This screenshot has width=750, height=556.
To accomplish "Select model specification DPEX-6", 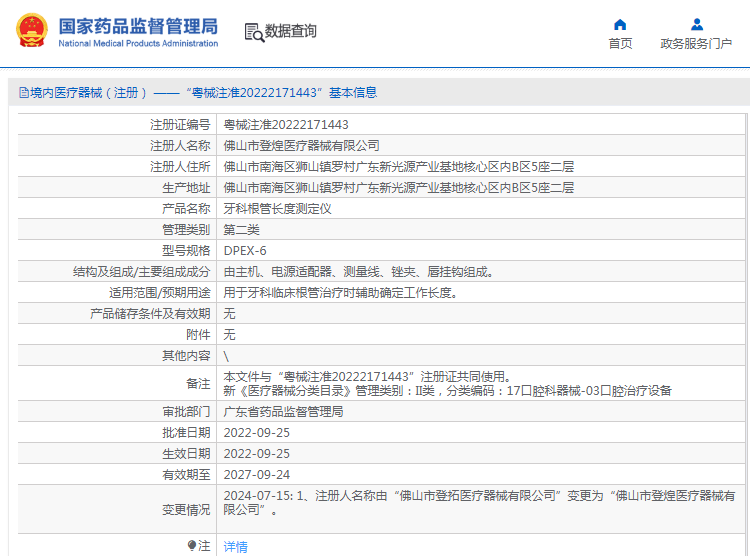I will pos(245,251).
